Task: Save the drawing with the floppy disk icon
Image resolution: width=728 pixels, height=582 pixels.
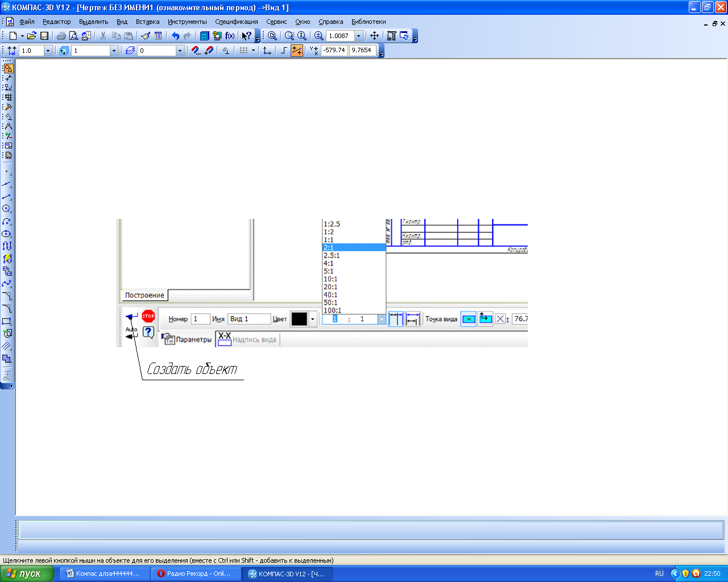Action: 44,36
